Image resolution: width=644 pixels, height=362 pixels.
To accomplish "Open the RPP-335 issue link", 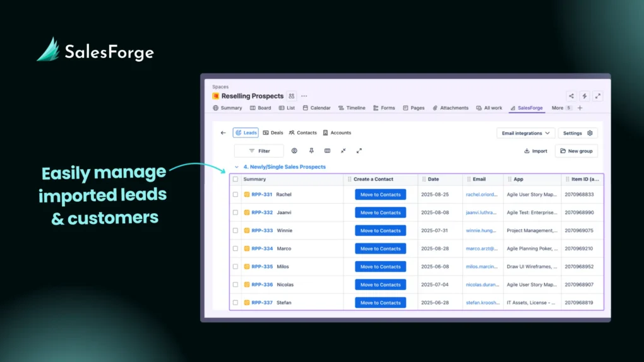I will tap(262, 267).
